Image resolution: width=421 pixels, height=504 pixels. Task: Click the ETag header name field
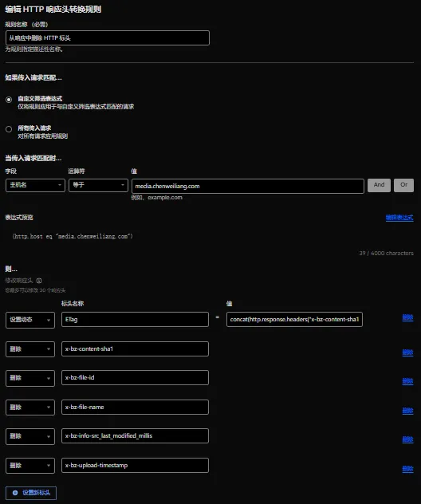(x=135, y=319)
